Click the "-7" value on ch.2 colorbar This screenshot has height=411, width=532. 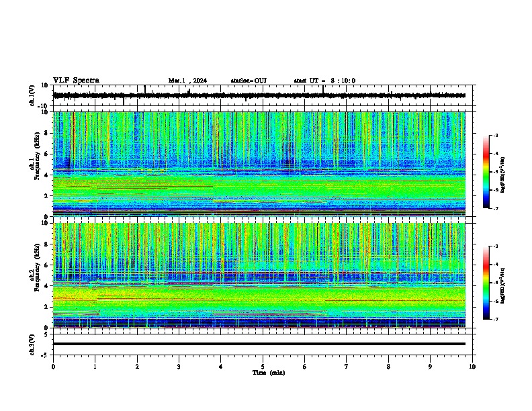[x=496, y=319]
